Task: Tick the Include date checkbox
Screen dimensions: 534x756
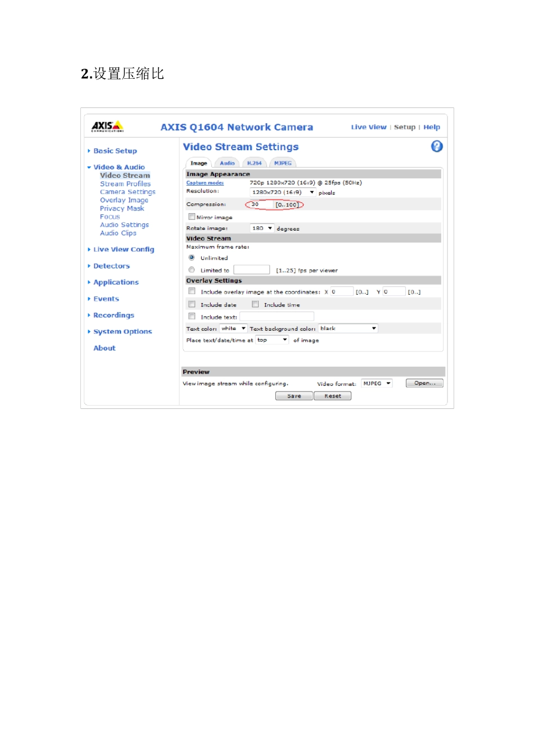Action: pos(192,304)
